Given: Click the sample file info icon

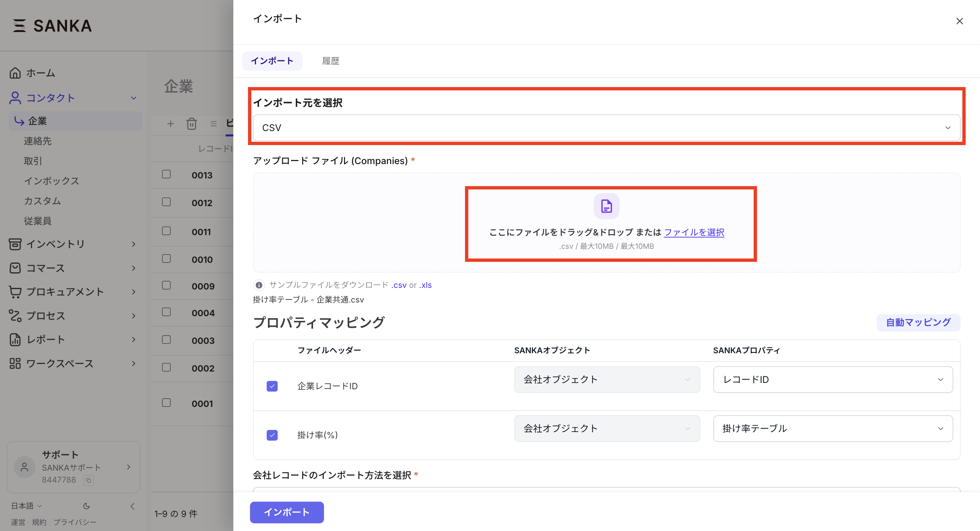Looking at the screenshot, I should pos(259,285).
